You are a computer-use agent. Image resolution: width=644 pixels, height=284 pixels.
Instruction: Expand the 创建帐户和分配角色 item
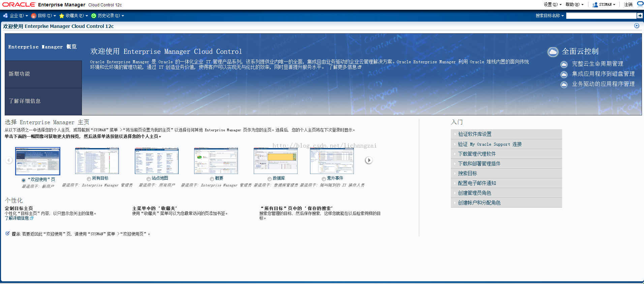point(507,203)
